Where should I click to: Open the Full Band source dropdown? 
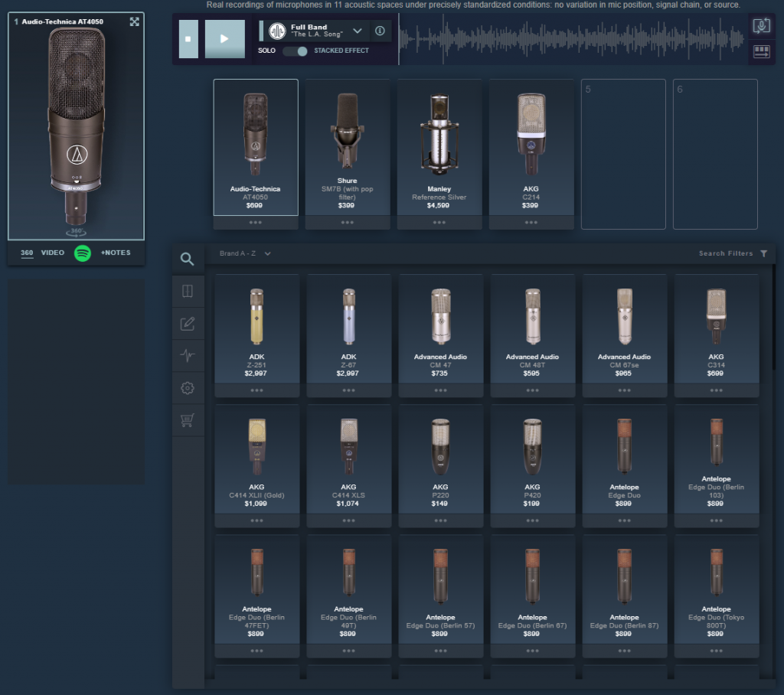click(x=357, y=31)
